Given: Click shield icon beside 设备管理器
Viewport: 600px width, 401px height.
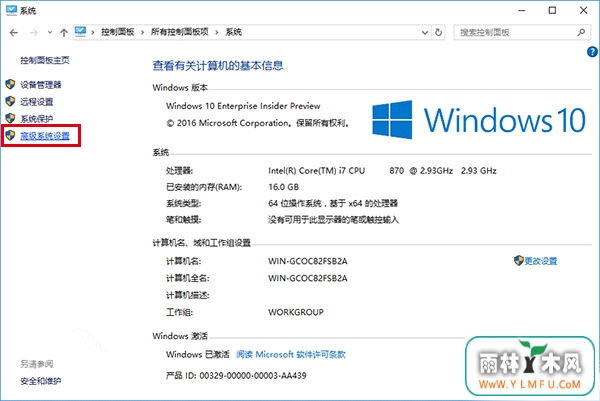Looking at the screenshot, I should [10, 84].
